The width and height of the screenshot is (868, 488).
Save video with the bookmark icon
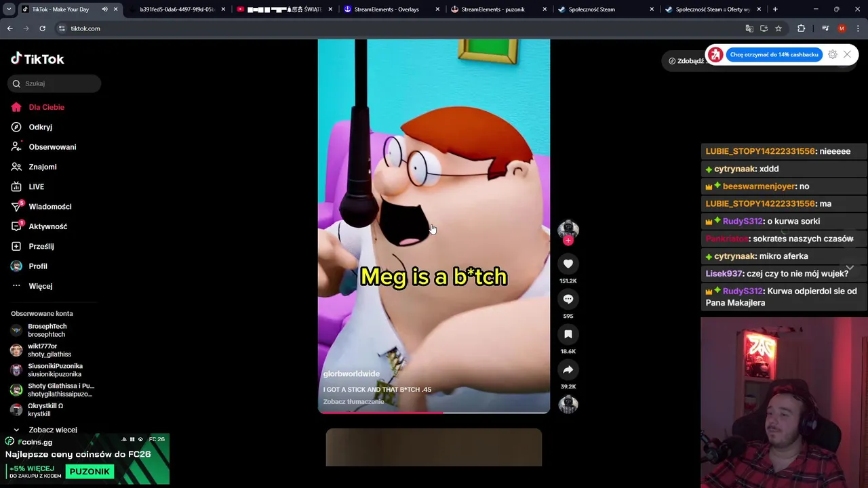(568, 334)
